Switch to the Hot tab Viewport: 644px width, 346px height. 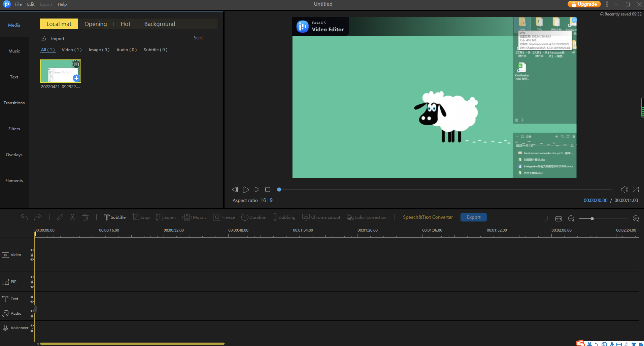tap(126, 24)
